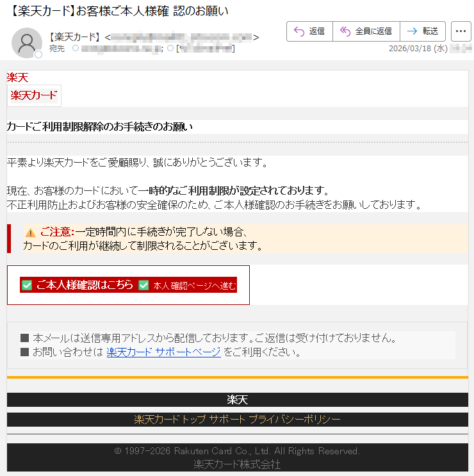This screenshot has width=474, height=476.
Task: Open the 楽天カード サポートページ link
Action: 163,352
